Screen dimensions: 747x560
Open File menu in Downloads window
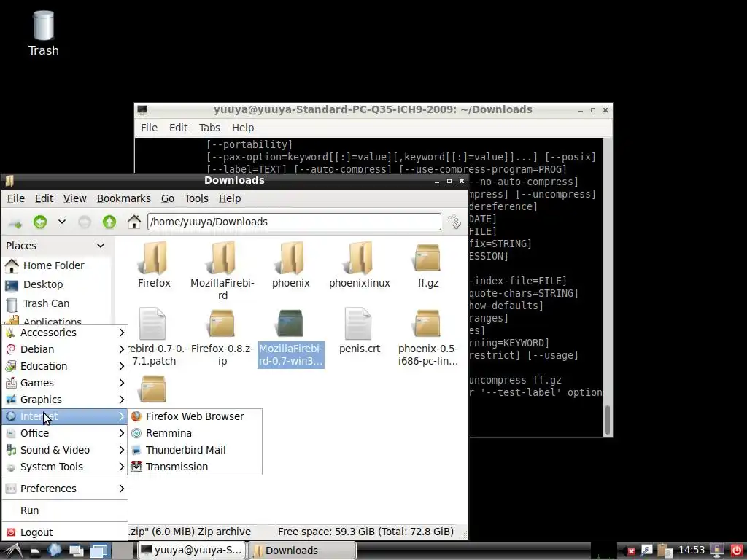point(16,198)
